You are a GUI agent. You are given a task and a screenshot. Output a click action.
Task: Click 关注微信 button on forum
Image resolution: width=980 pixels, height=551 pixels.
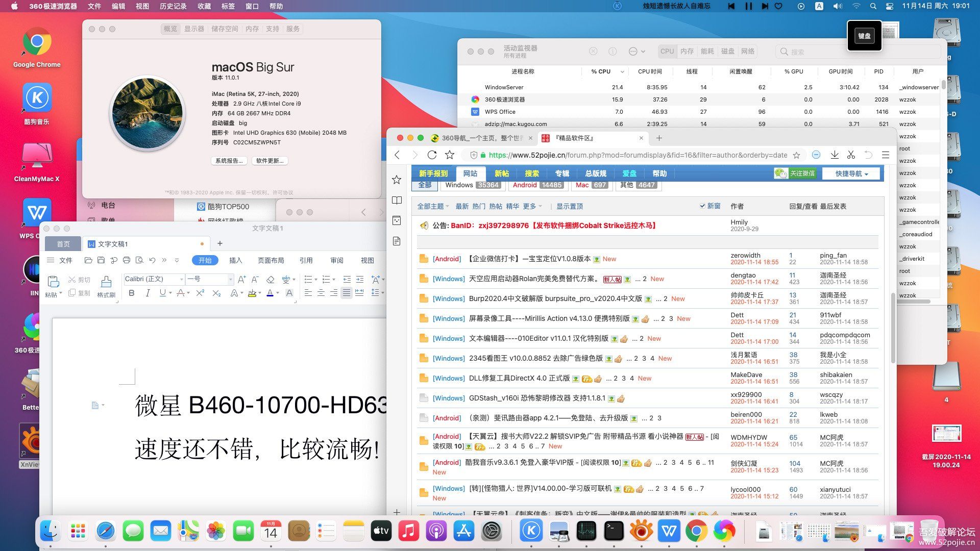point(795,173)
